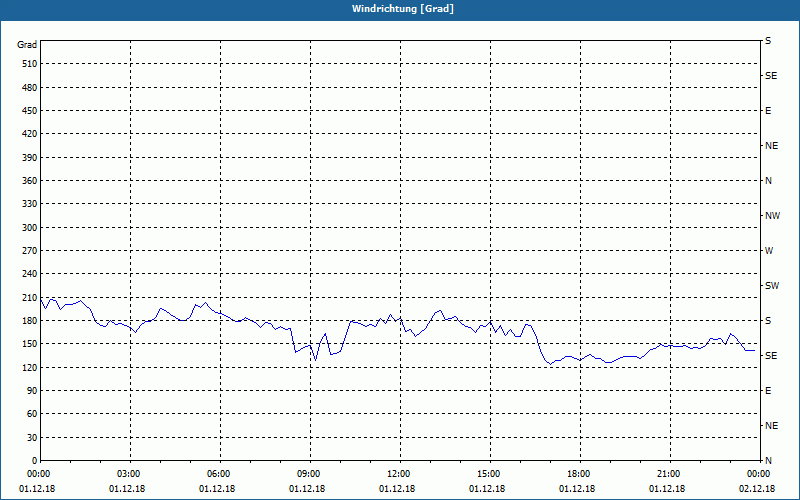Viewport: 800px width, 500px height.
Task: Pick the 150 degree axis label
Action: 30,344
